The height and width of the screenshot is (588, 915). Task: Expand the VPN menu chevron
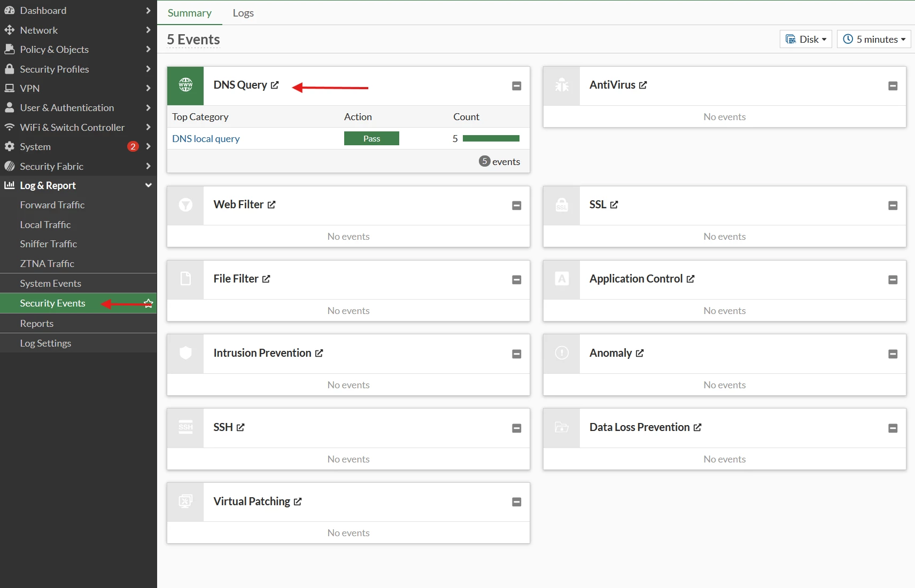(148, 88)
